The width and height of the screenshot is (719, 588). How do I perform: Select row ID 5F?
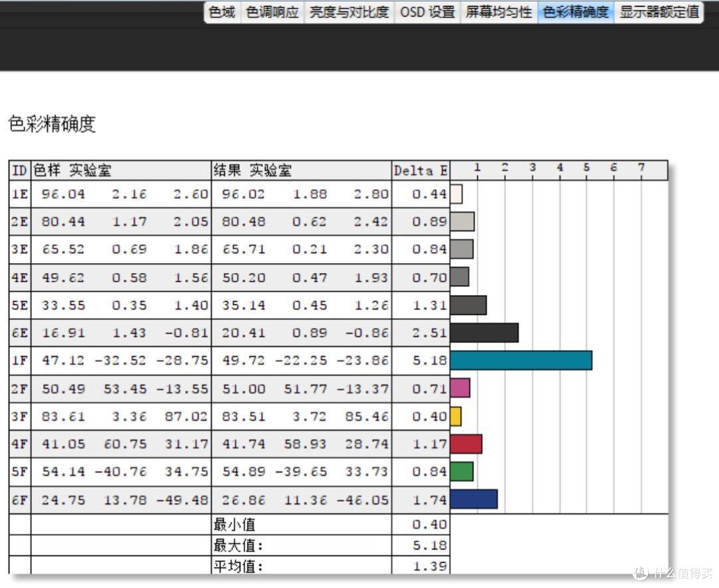(20, 471)
